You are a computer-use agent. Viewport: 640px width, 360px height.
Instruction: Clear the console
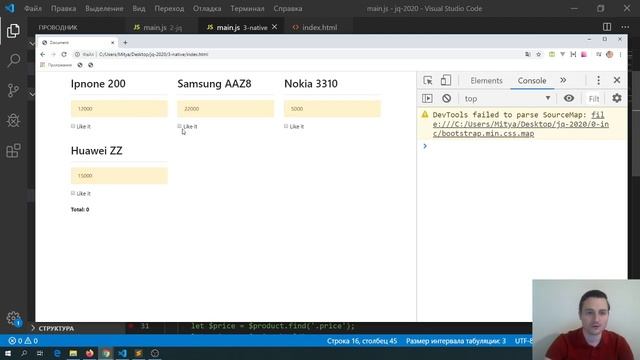pos(447,98)
